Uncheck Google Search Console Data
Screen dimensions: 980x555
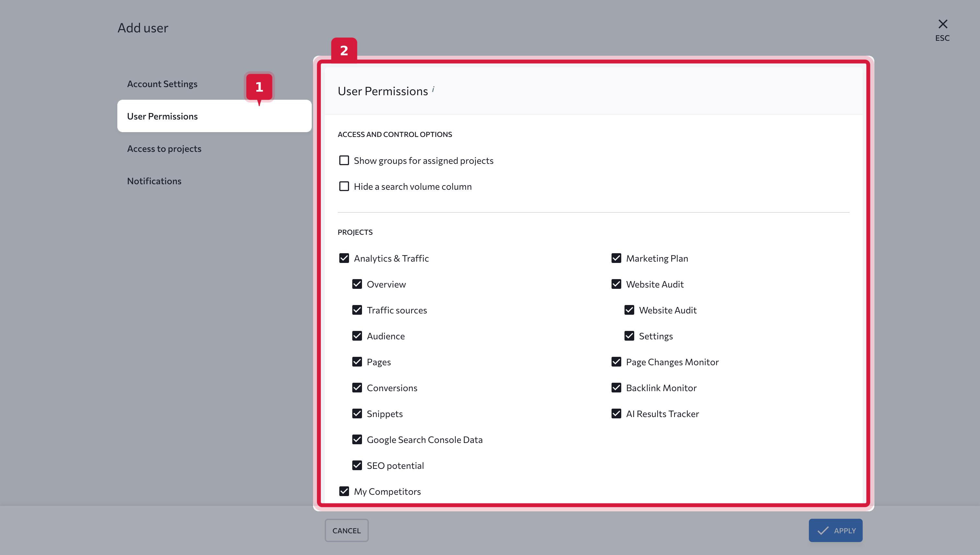357,439
